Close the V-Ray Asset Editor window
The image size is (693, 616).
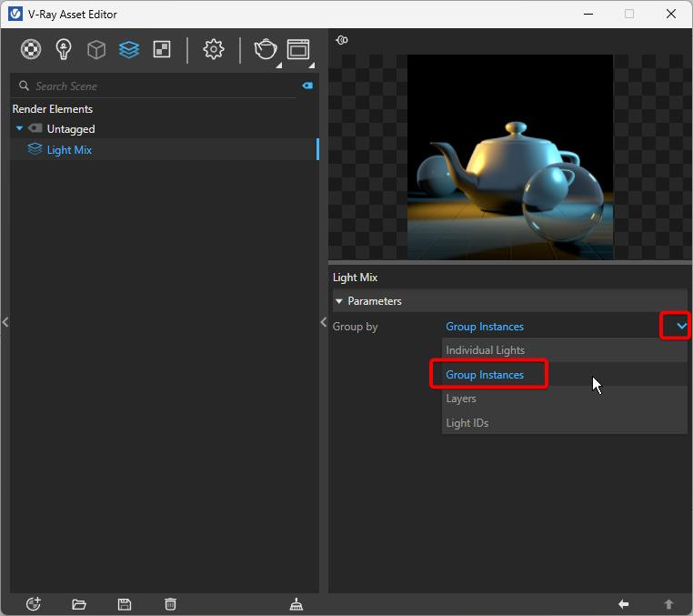tap(671, 14)
